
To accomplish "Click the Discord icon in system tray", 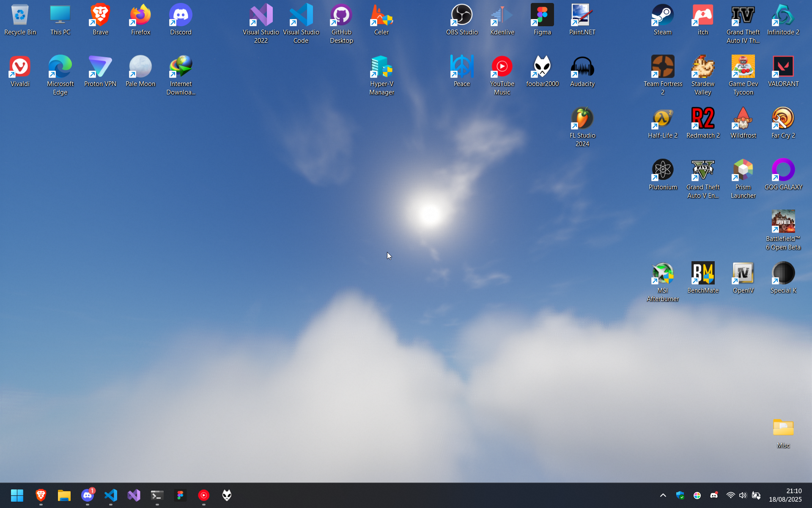I will click(714, 495).
